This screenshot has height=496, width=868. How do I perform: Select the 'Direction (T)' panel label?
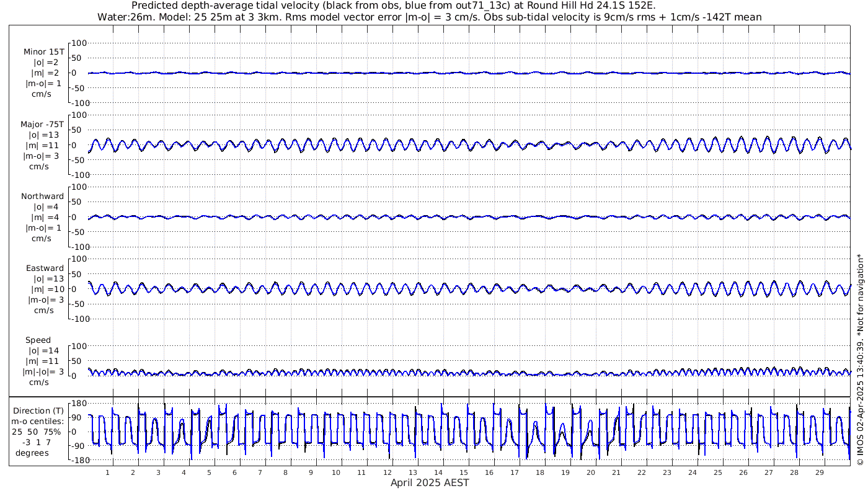pos(38,410)
